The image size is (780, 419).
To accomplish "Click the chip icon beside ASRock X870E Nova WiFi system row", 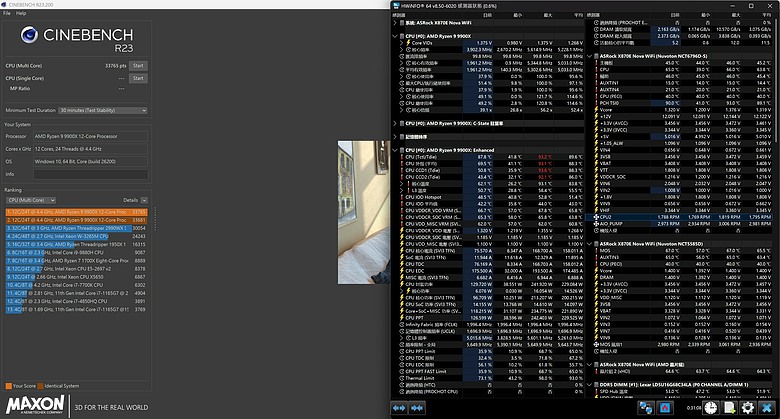I will (402, 23).
